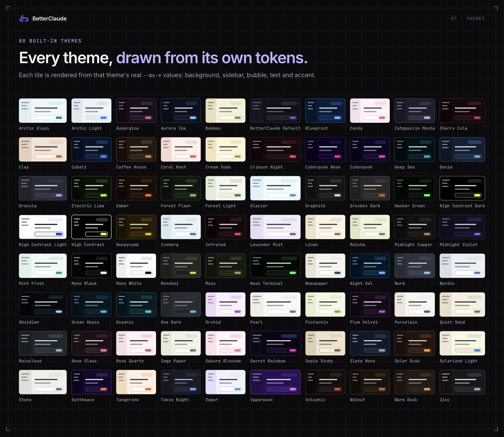This screenshot has height=437, width=504.
Task: Select the Crimson Night theme tile
Action: (x=275, y=149)
